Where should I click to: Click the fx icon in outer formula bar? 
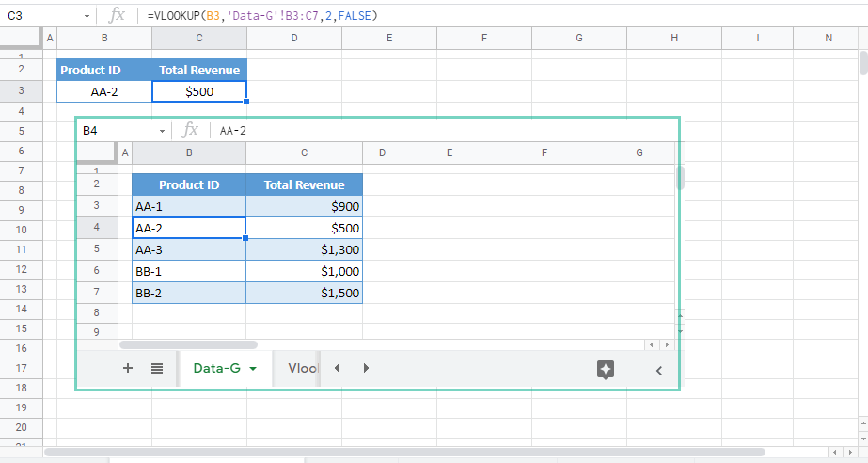point(117,16)
